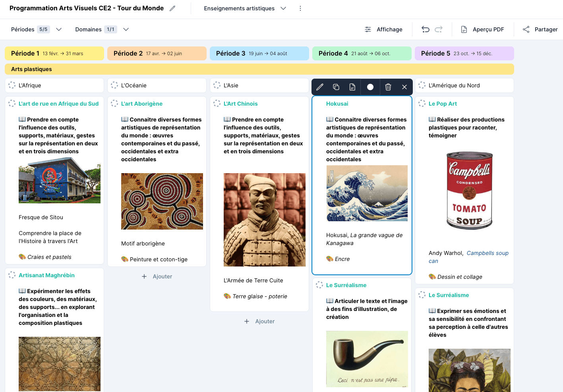The image size is (563, 392).
Task: Click the Maghreb carved pattern image
Action: click(x=60, y=364)
